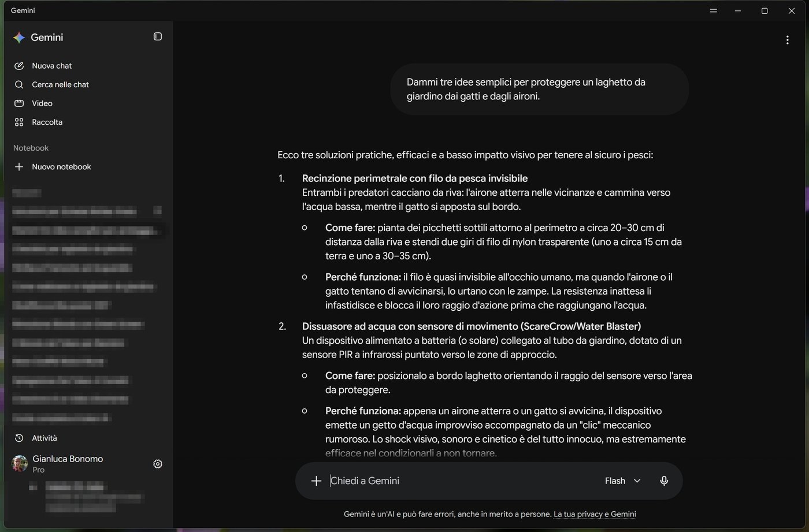Screen dimensions: 809x532
Task: Click heading 'Dissuasore ad acqua con sensore di movimento'
Action: point(472,326)
